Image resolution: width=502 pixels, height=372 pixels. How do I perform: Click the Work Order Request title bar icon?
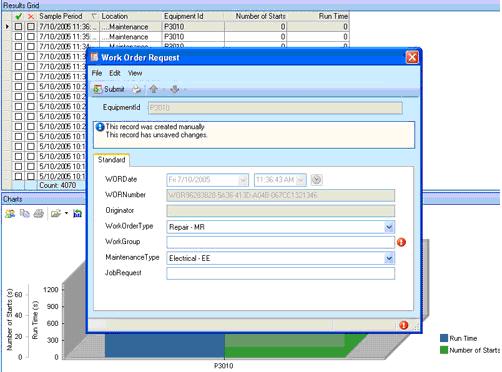tap(95, 57)
